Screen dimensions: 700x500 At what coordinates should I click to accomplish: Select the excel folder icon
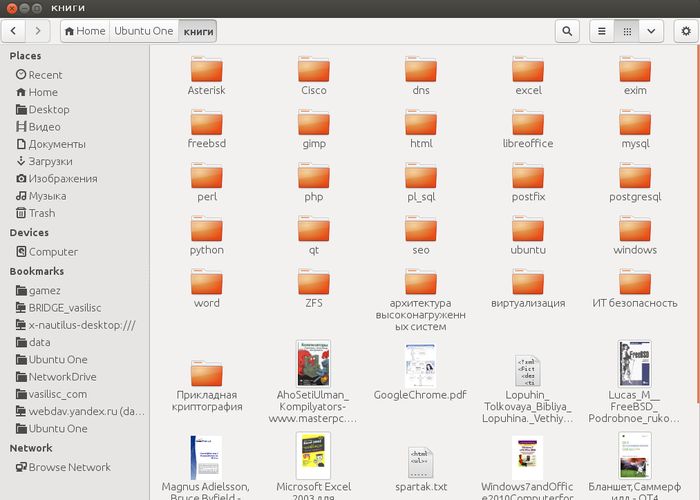point(528,70)
